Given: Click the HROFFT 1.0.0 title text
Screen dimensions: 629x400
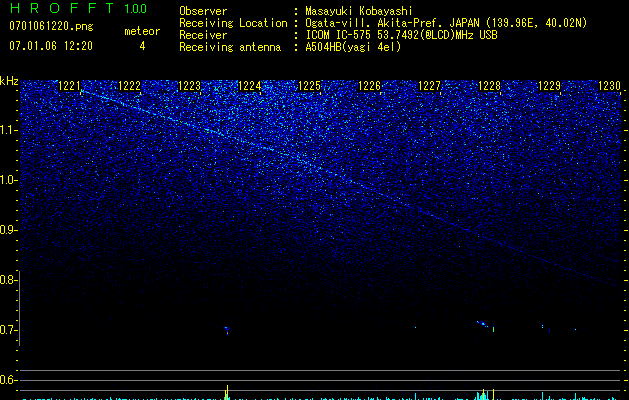Looking at the screenshot, I should coord(78,8).
